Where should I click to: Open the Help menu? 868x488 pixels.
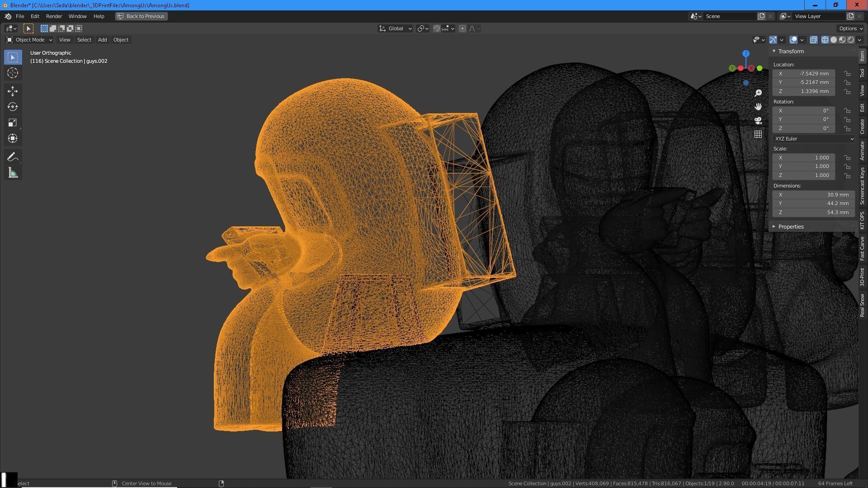coord(99,16)
